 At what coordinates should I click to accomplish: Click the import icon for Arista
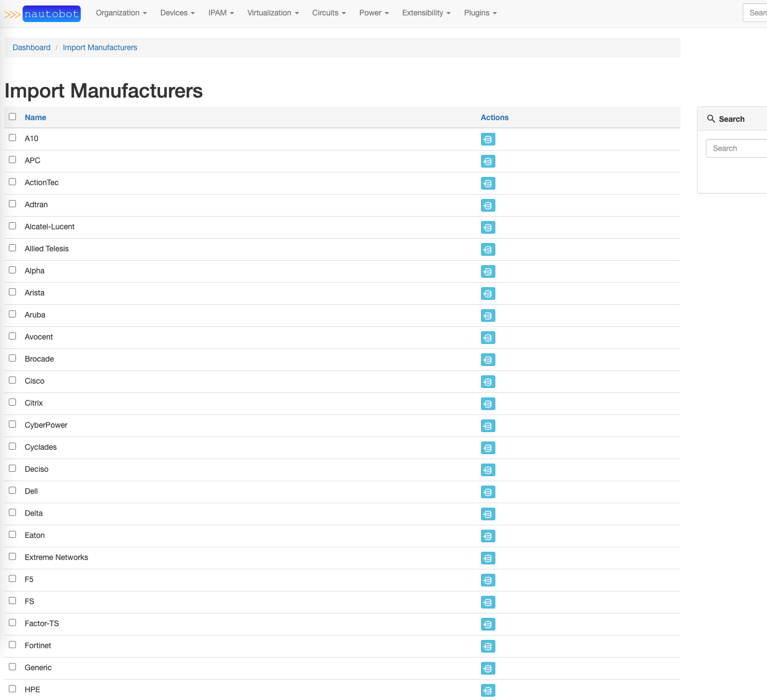click(x=488, y=293)
